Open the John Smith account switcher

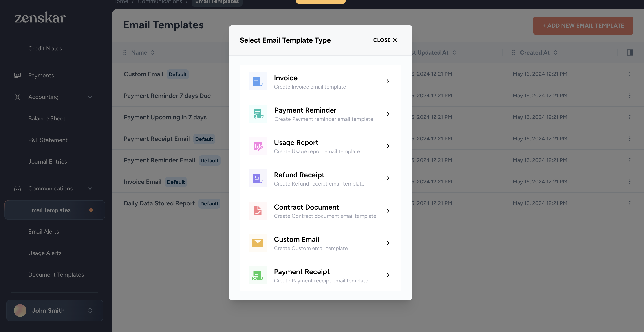55,310
